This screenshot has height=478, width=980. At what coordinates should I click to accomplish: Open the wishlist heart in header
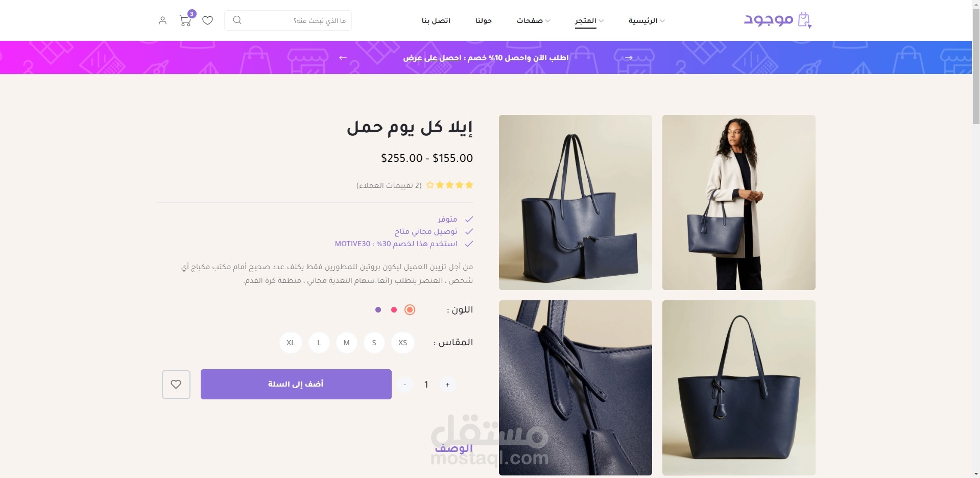pyautogui.click(x=207, y=20)
